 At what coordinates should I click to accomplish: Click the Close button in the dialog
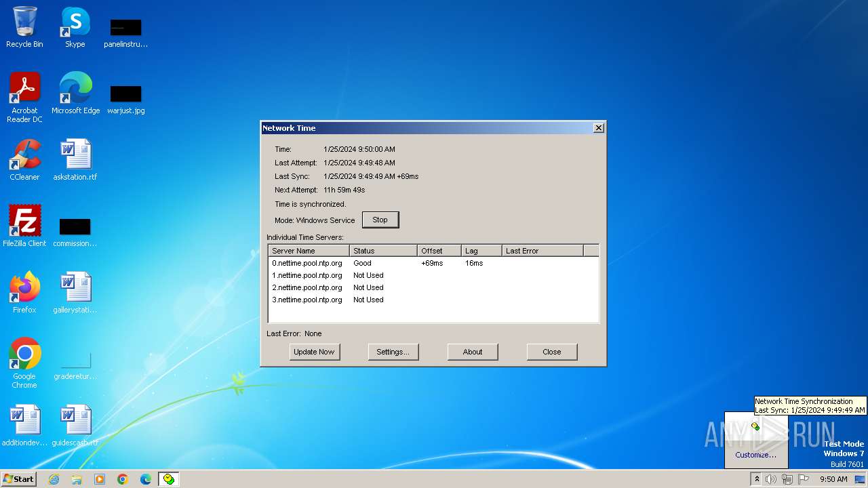click(x=552, y=352)
